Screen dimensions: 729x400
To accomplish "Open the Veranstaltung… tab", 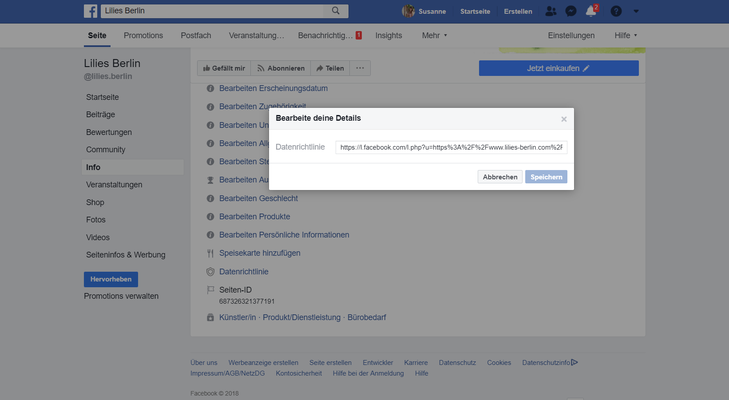I will pyautogui.click(x=256, y=35).
